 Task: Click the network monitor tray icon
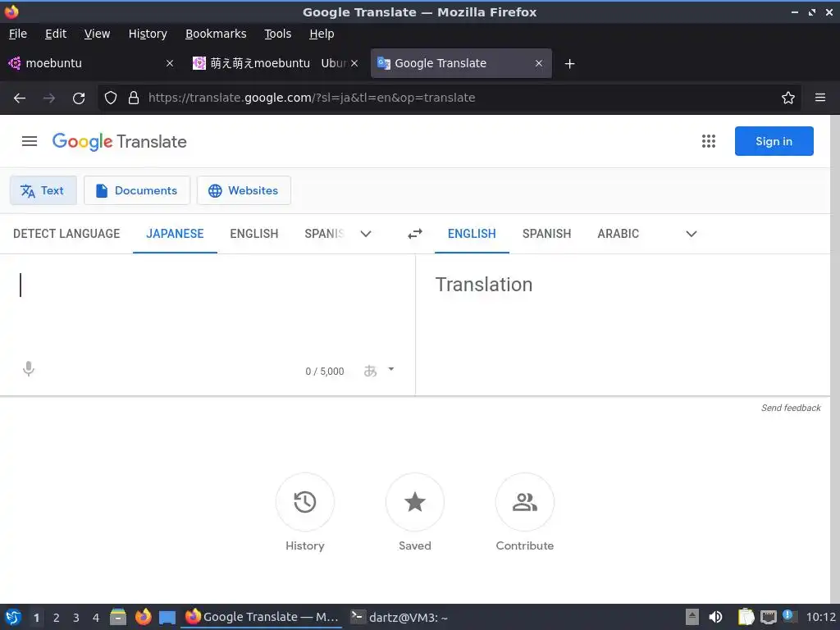(x=768, y=617)
